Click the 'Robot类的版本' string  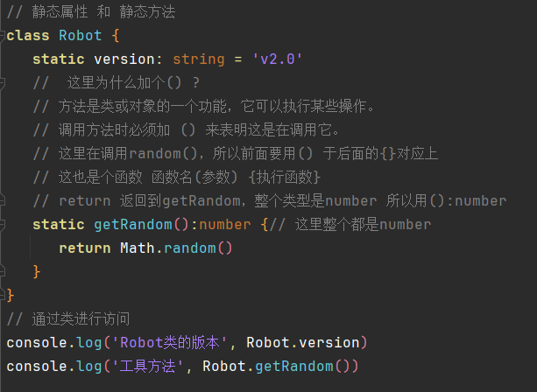[x=170, y=342]
